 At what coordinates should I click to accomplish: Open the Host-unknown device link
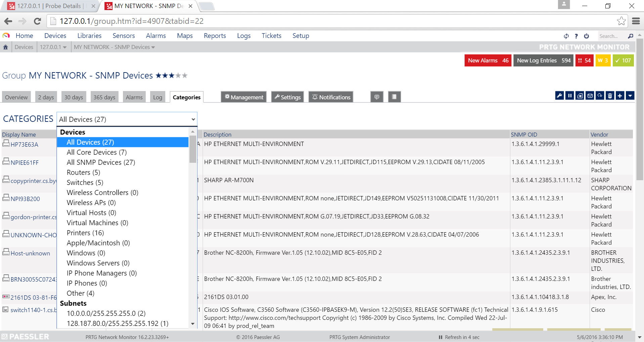(x=30, y=253)
